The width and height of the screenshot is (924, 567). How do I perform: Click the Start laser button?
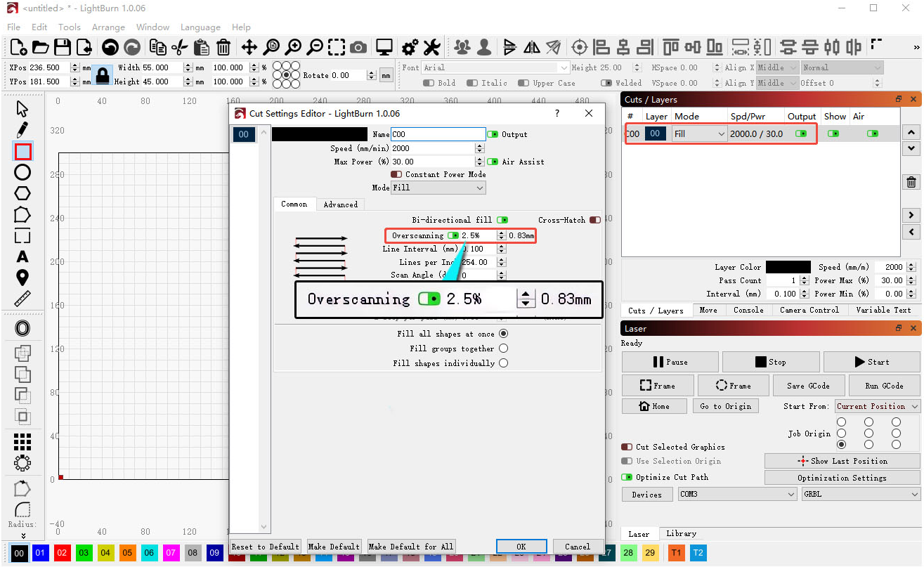tap(871, 362)
